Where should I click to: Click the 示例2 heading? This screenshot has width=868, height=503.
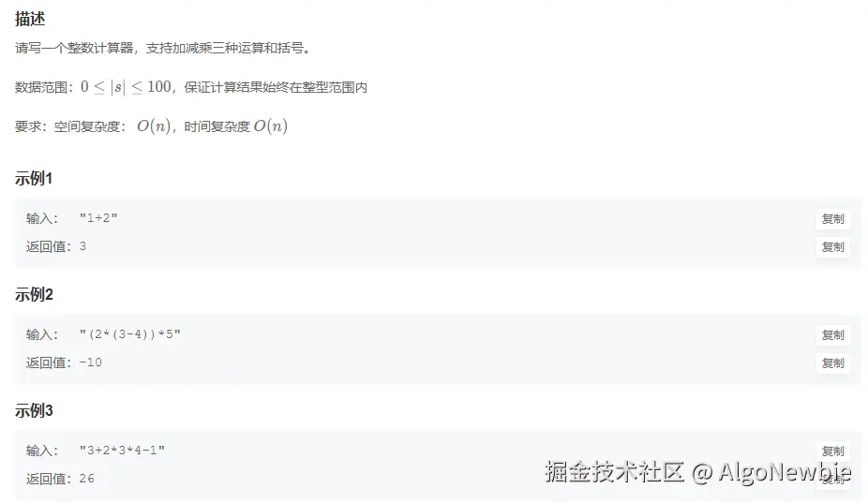[34, 294]
